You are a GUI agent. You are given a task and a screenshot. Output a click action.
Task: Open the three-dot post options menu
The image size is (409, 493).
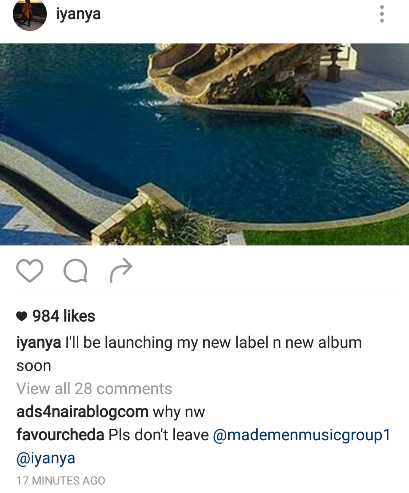click(382, 14)
